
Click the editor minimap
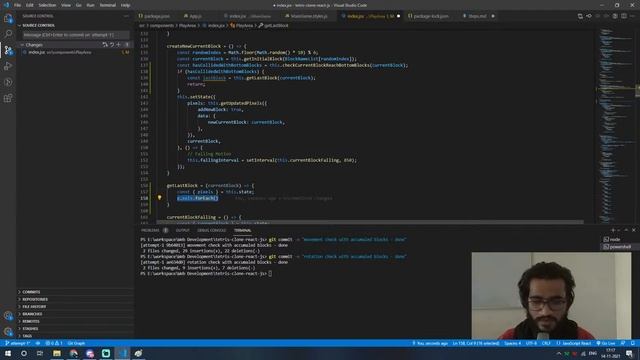pyautogui.click(x=616, y=125)
